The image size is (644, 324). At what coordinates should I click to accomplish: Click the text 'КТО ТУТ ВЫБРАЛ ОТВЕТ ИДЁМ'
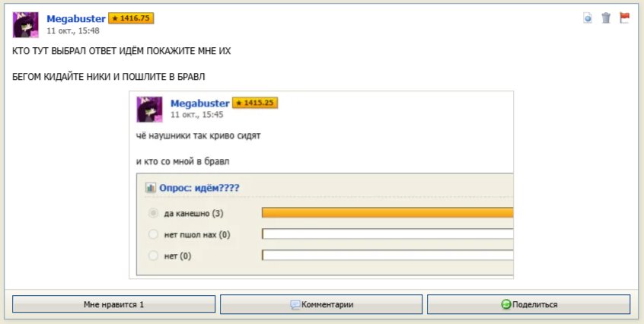79,51
